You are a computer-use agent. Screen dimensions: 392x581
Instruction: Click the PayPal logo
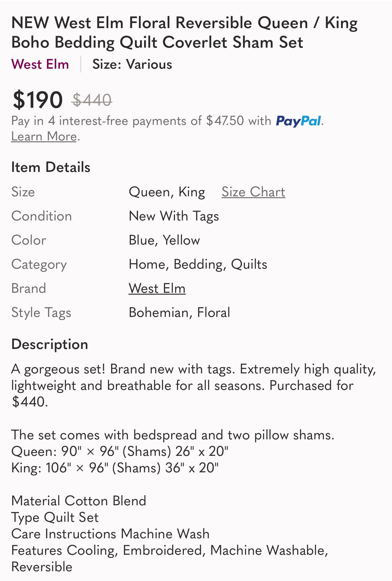[x=298, y=121]
